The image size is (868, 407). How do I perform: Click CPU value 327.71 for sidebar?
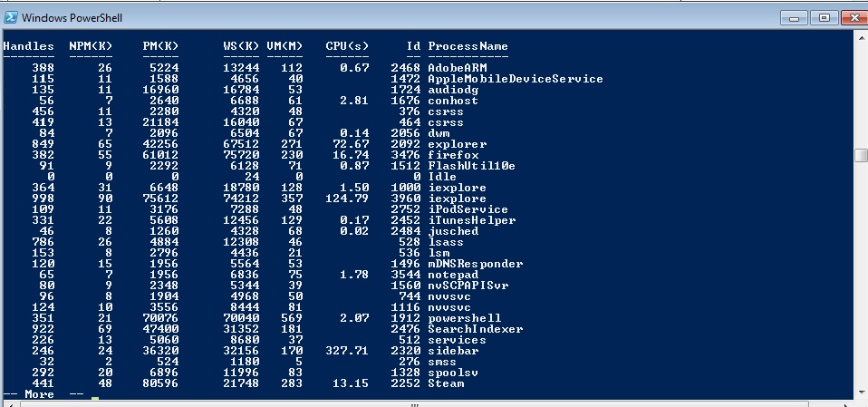(347, 351)
